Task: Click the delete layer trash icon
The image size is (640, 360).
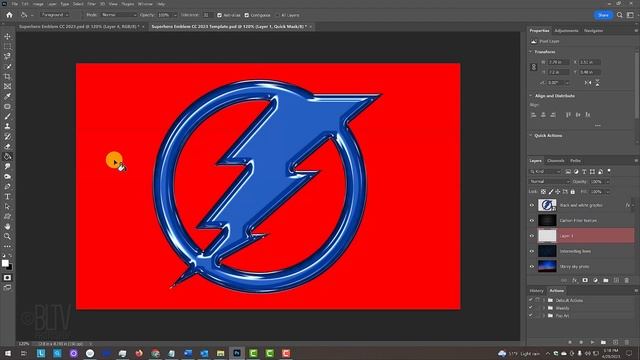Action: (x=627, y=280)
